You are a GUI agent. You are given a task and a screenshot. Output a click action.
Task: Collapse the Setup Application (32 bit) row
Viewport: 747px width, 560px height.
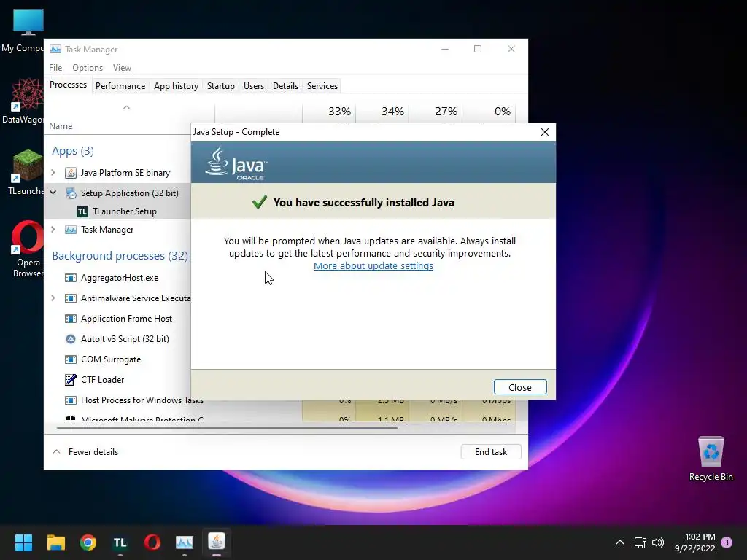point(53,192)
